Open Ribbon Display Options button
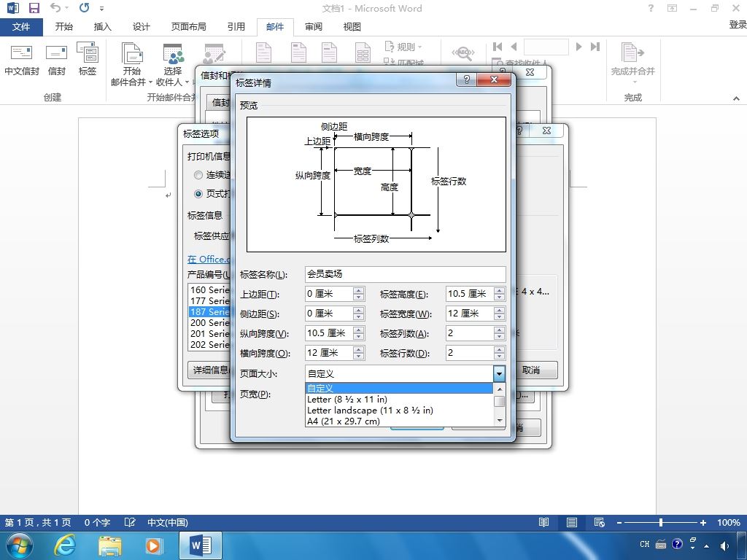This screenshot has width=747, height=560. click(672, 8)
